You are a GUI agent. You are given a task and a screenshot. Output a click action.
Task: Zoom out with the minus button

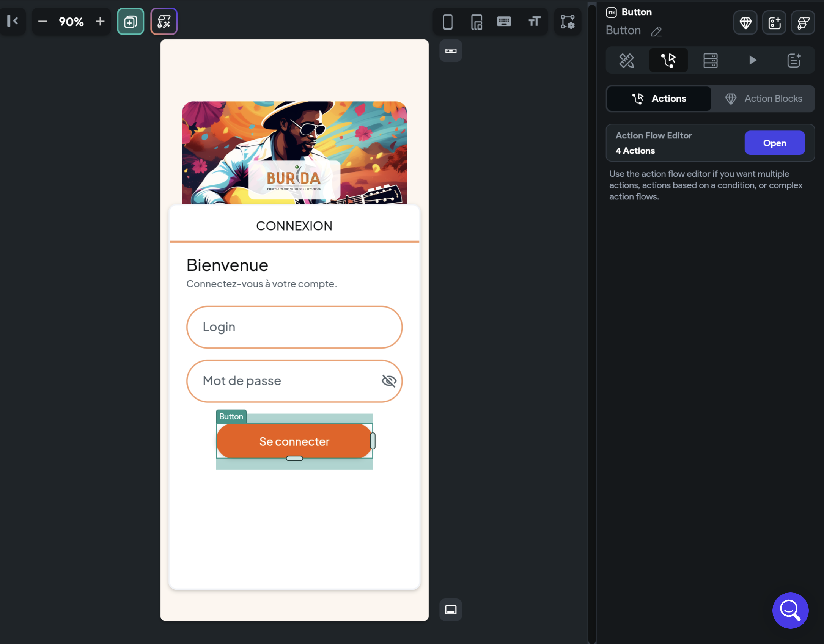point(42,22)
